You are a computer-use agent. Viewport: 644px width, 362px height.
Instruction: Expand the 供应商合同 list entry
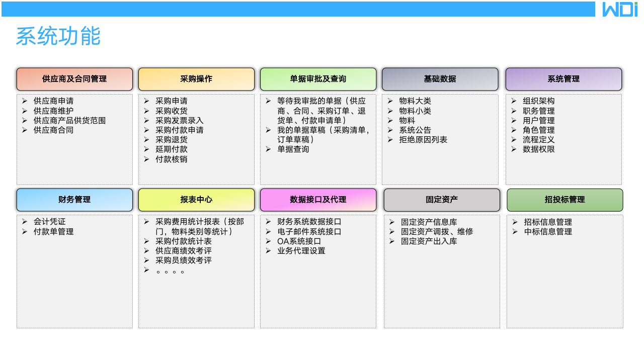click(x=53, y=130)
